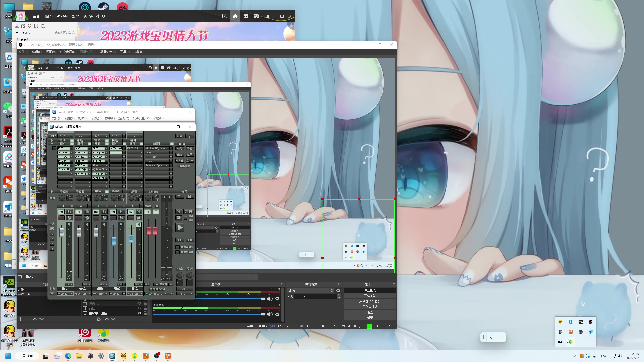
Task: Click the Mixer play button
Action: [180, 228]
